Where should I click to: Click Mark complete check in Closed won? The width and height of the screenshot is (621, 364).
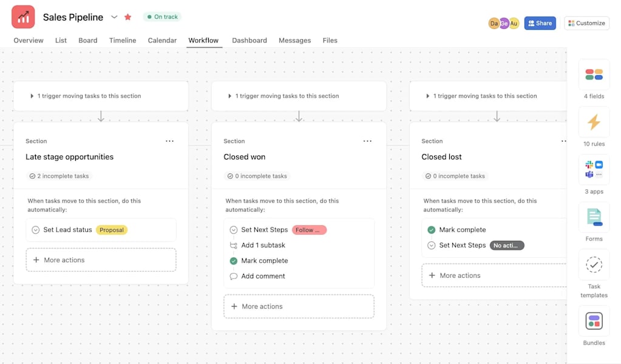pos(234,261)
